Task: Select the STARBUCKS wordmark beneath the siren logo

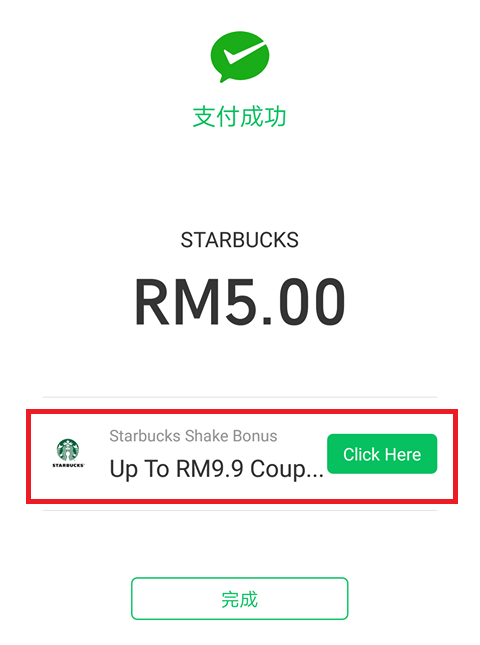Action: tap(68, 465)
